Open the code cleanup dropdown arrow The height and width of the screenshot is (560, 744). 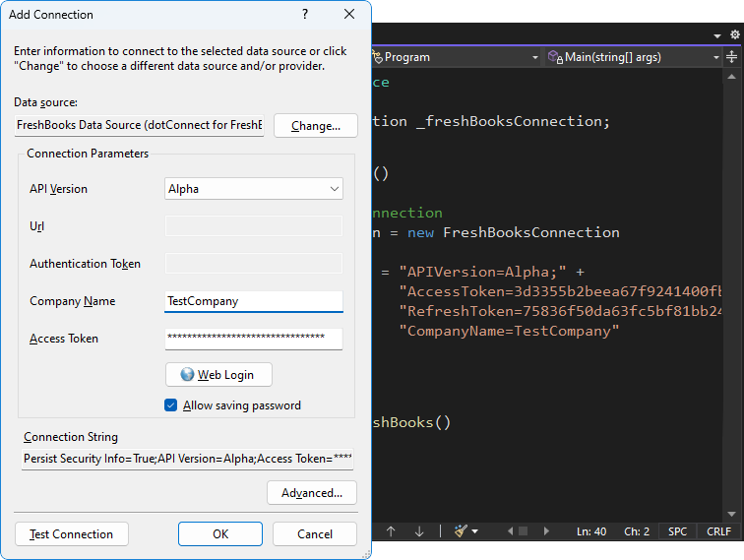coord(474,531)
